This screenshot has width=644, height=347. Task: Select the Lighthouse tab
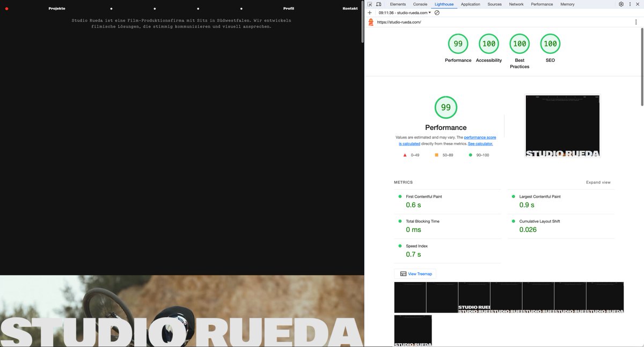coord(444,4)
